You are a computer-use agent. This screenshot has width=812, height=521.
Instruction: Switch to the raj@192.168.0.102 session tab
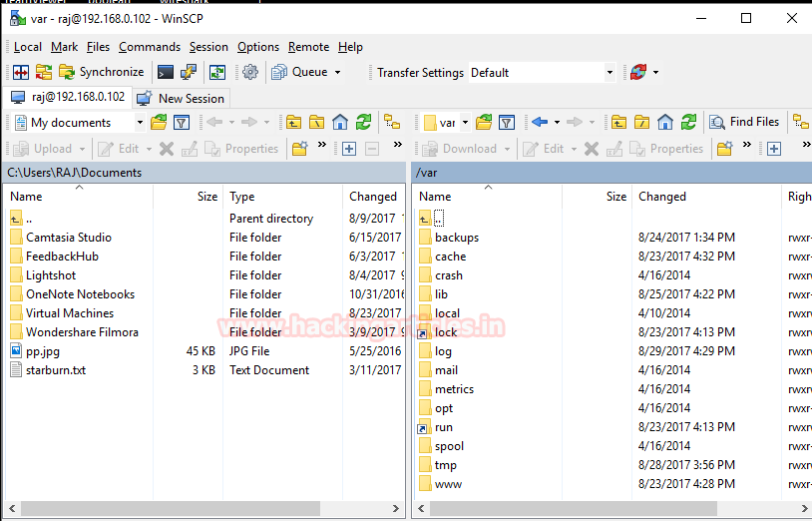point(68,98)
